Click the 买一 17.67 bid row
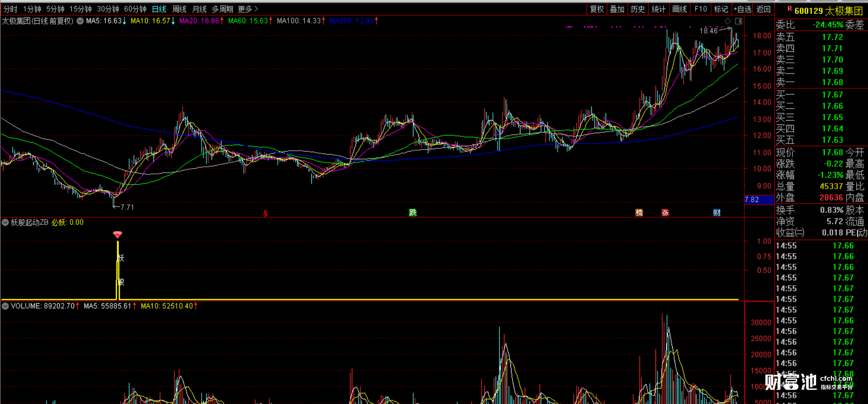 click(821, 95)
